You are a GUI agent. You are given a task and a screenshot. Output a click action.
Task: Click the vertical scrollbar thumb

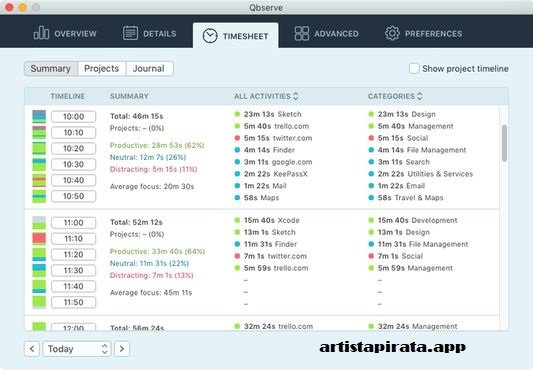[x=504, y=143]
